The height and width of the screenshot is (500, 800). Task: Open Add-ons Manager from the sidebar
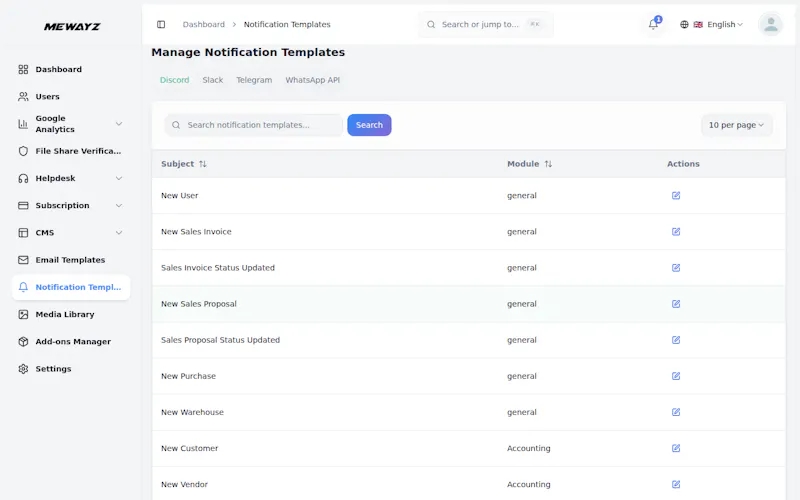pos(71,341)
